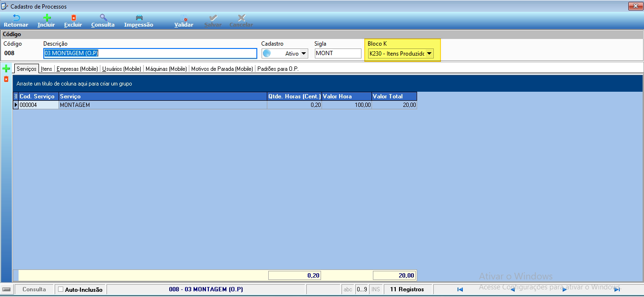Open the Bloco K dropdown

[x=429, y=54]
